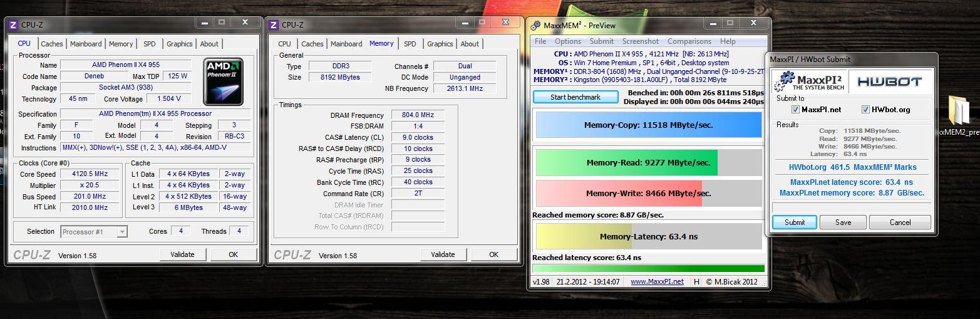Click the Memory-Copy 11518 MByte/sec bar
Viewport: 980px width, 319px height.
coord(648,125)
